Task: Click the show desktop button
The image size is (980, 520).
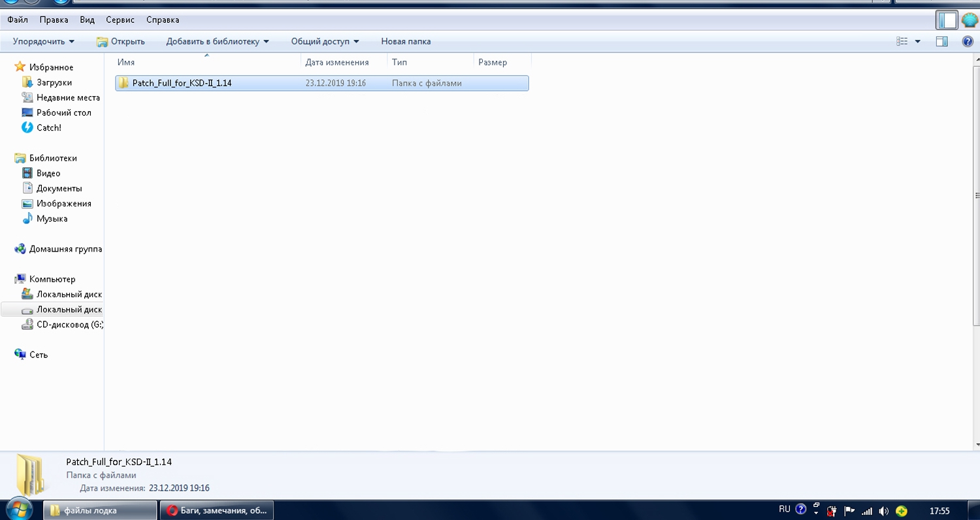Action: tap(975, 510)
